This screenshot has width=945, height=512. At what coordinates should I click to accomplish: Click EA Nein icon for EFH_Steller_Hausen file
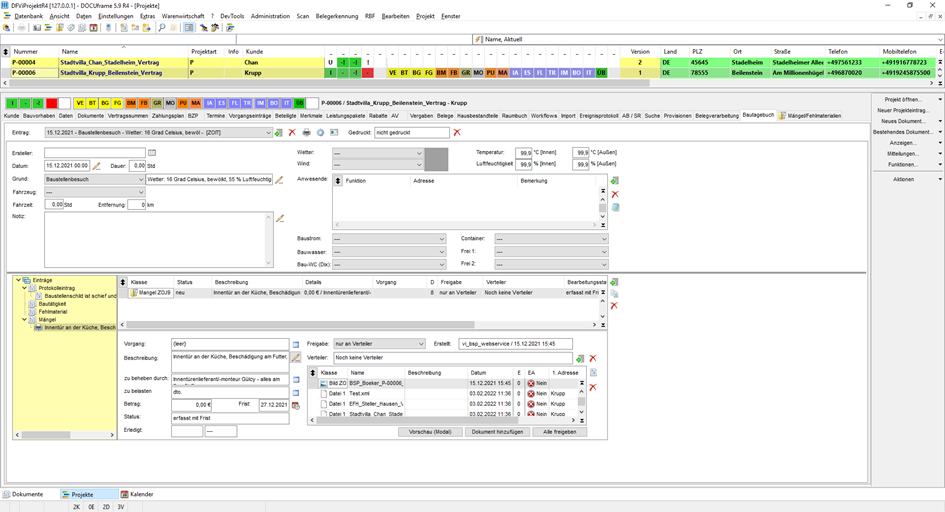531,404
